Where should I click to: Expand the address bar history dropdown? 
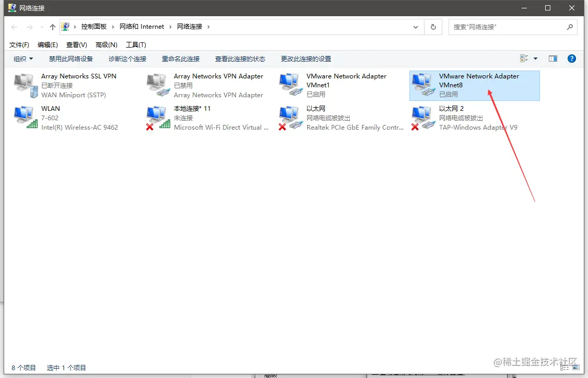click(x=416, y=27)
